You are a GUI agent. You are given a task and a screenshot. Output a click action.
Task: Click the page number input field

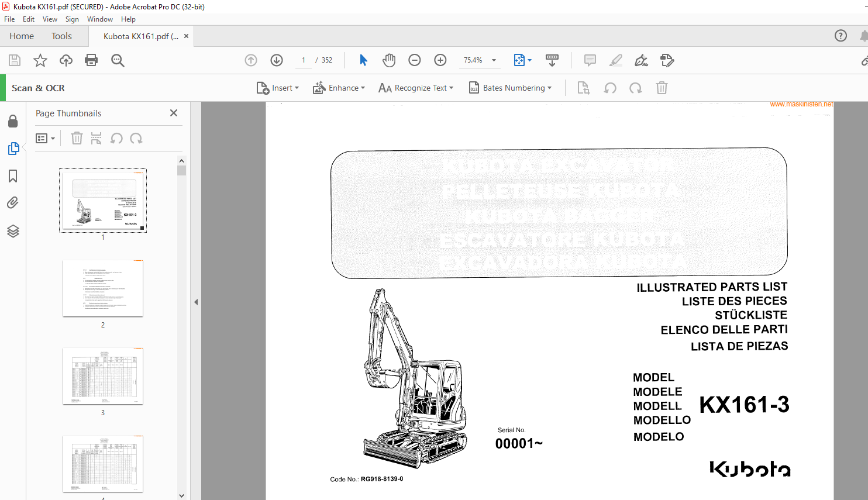pyautogui.click(x=304, y=60)
